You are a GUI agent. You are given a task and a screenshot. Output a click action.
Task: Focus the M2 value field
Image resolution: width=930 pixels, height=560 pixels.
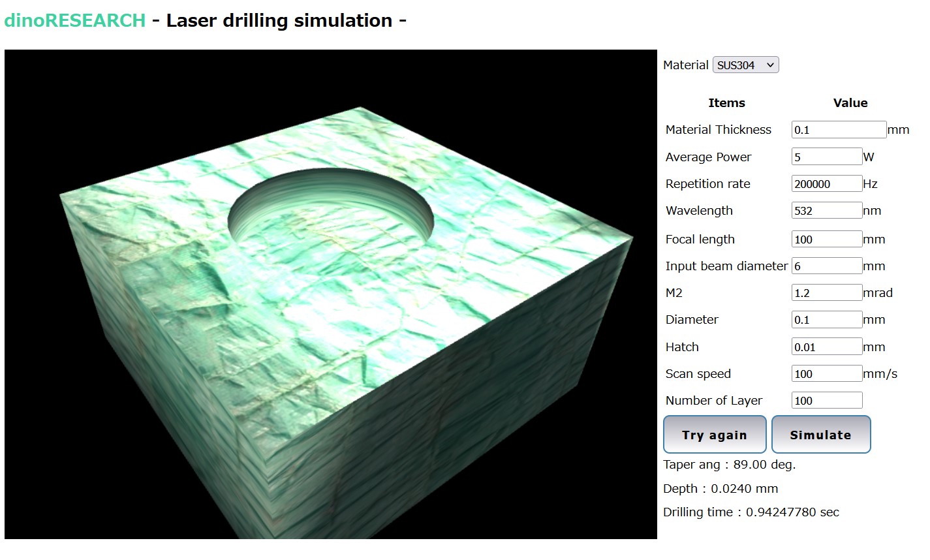826,293
